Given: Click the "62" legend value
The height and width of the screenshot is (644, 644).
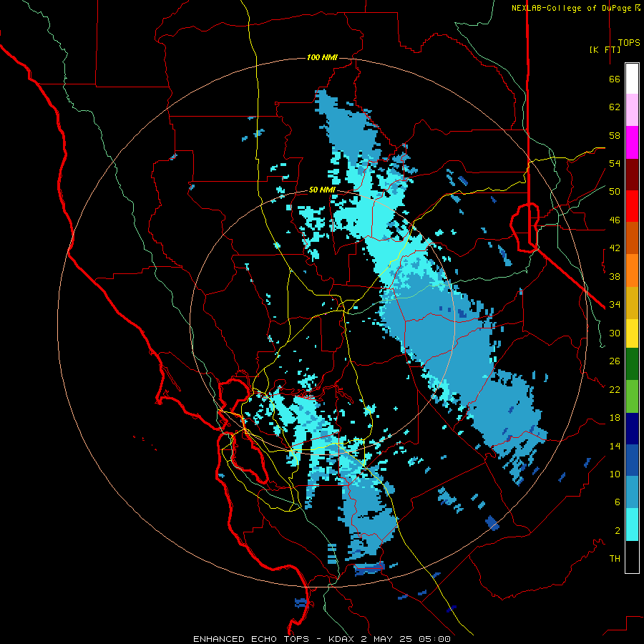Looking at the screenshot, I should tap(615, 107).
